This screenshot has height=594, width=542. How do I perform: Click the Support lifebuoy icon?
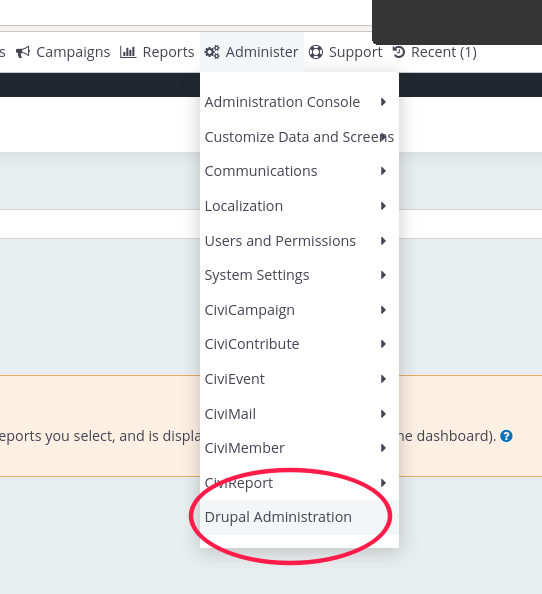[316, 52]
